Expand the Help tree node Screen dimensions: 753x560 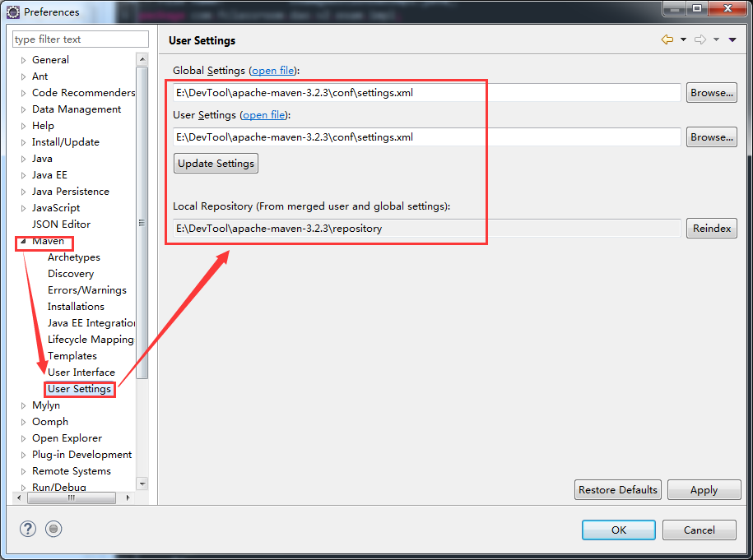23,126
